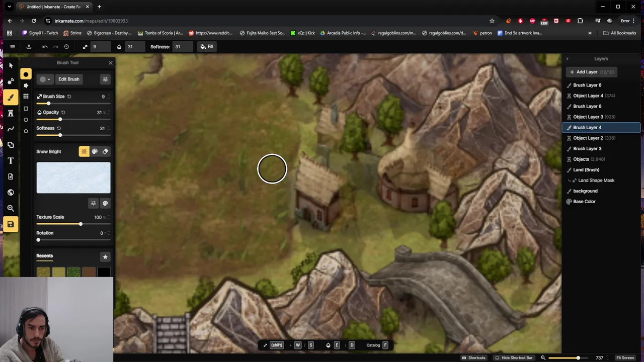644x362 pixels.
Task: Click the Opacity slider
Action: click(x=73, y=119)
